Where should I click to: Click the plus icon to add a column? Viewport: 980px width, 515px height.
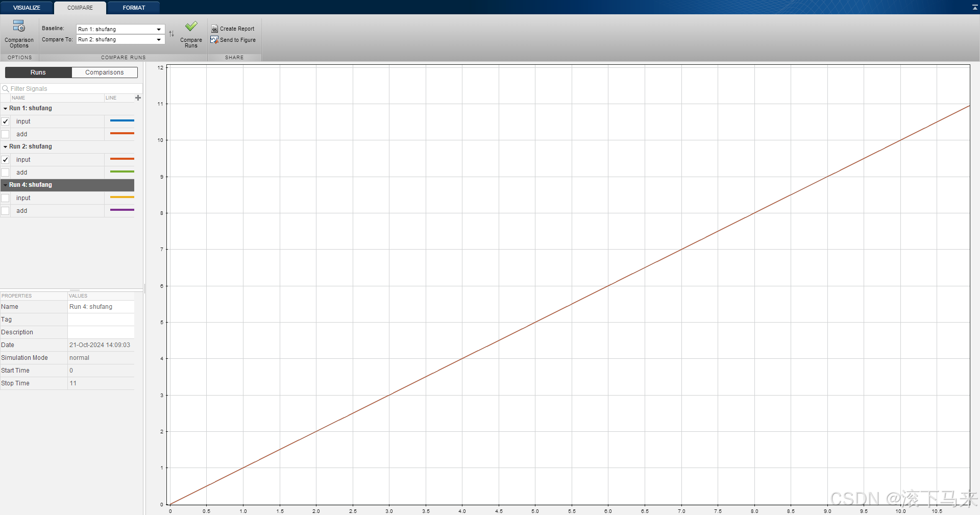click(x=138, y=97)
